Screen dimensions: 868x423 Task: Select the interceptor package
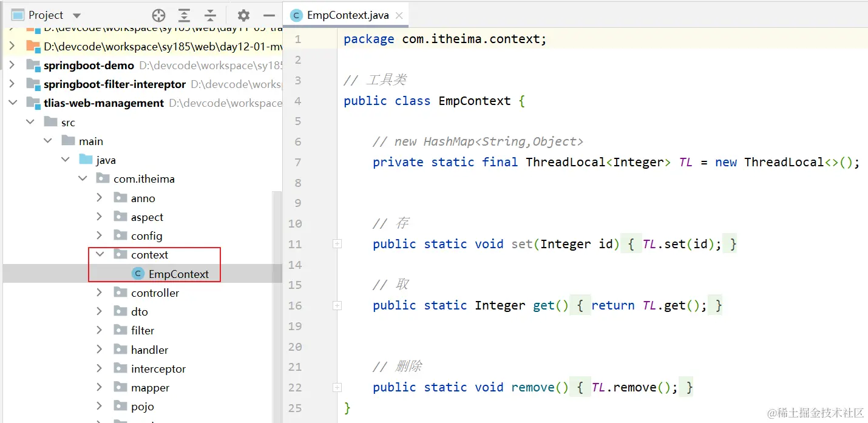point(158,368)
